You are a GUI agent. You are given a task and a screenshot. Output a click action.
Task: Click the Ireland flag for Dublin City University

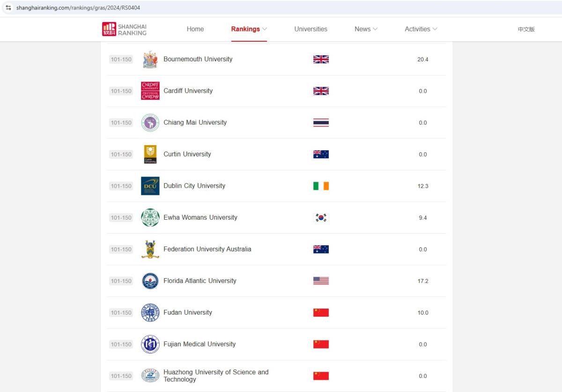pyautogui.click(x=321, y=186)
